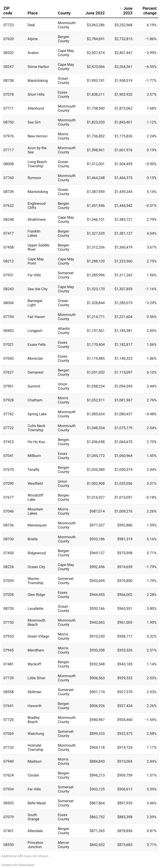Sort by Percent change header

[x=149, y=11]
